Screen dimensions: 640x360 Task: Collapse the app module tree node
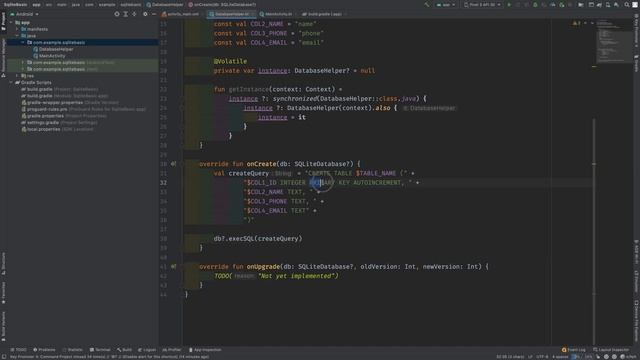pyautogui.click(x=11, y=22)
